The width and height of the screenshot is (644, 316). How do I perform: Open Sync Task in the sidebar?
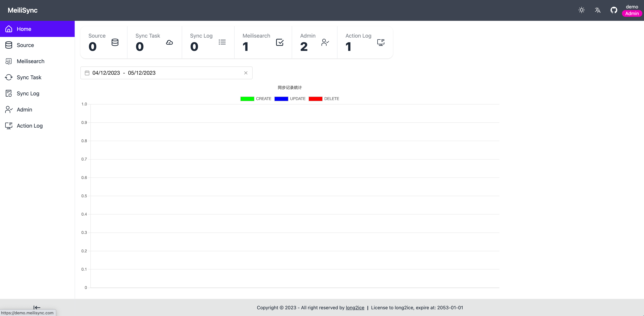[29, 77]
